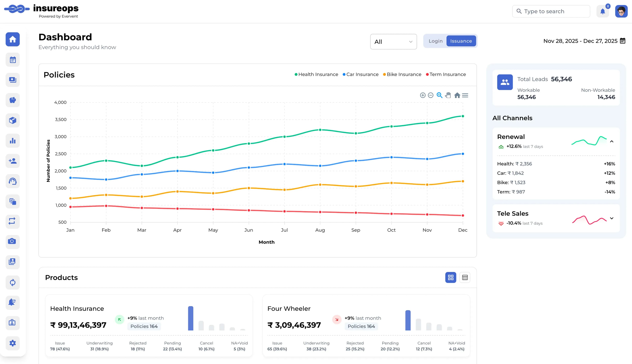Switch Products view to table layout
Viewport: 632px width, 364px height.
[x=464, y=278]
